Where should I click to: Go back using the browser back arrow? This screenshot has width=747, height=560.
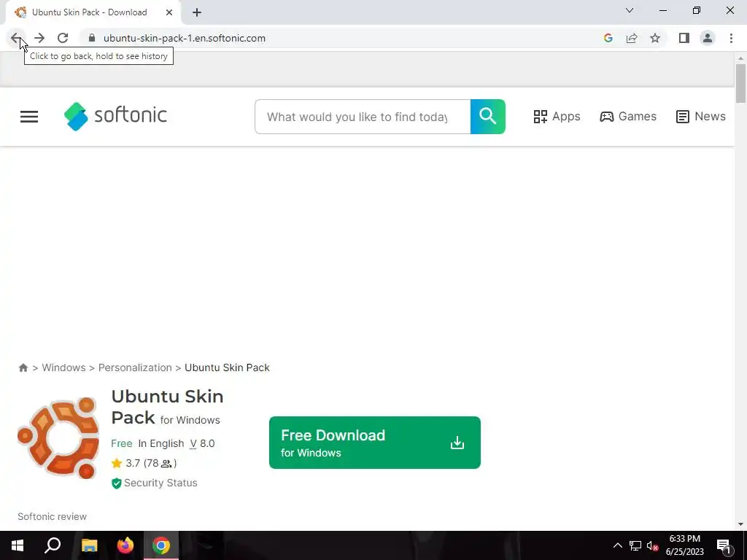click(16, 38)
